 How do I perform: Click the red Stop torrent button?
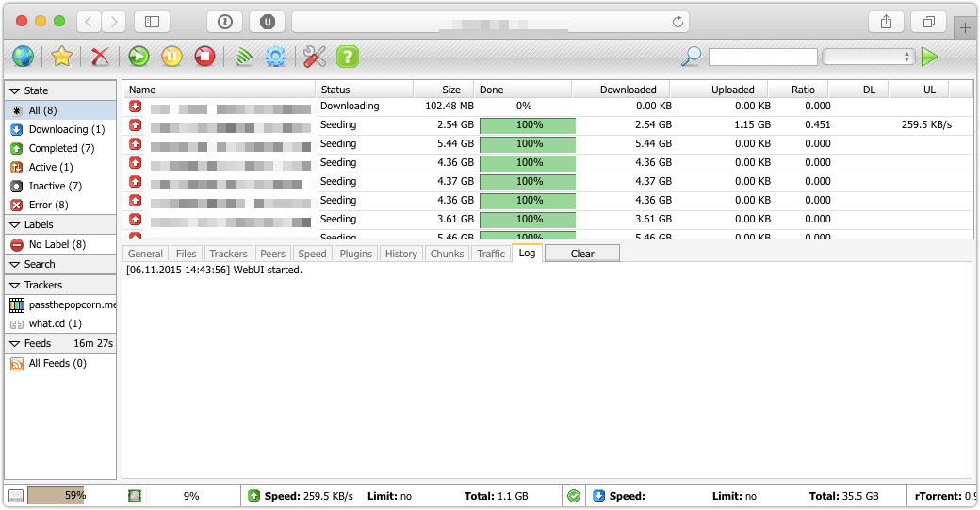(204, 57)
